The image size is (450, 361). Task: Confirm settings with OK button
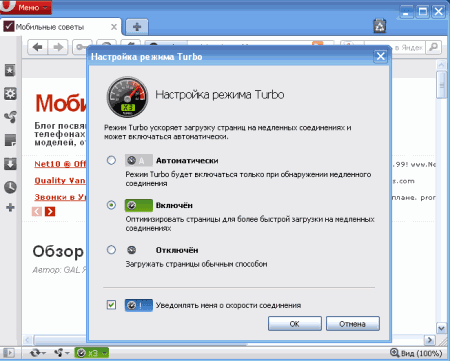[x=295, y=324]
